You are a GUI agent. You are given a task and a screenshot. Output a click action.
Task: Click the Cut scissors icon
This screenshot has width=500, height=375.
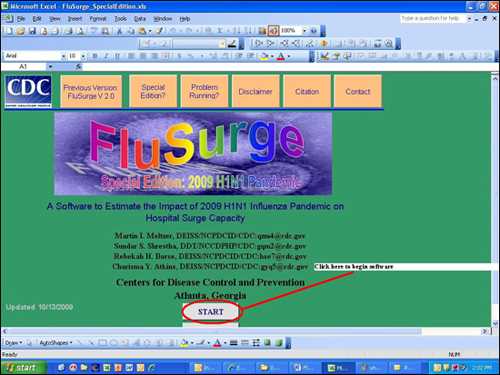119,31
